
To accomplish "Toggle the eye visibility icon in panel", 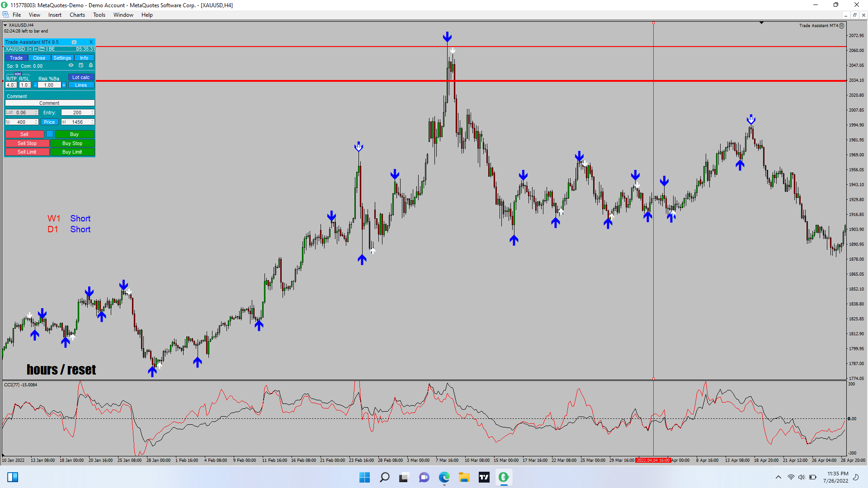I will [x=71, y=65].
